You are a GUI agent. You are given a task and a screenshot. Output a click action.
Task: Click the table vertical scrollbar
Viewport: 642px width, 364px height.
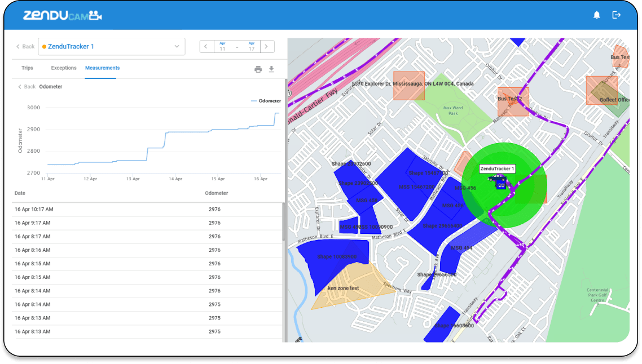click(283, 221)
